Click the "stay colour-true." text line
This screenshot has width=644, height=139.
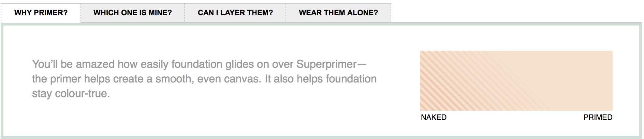[71, 93]
